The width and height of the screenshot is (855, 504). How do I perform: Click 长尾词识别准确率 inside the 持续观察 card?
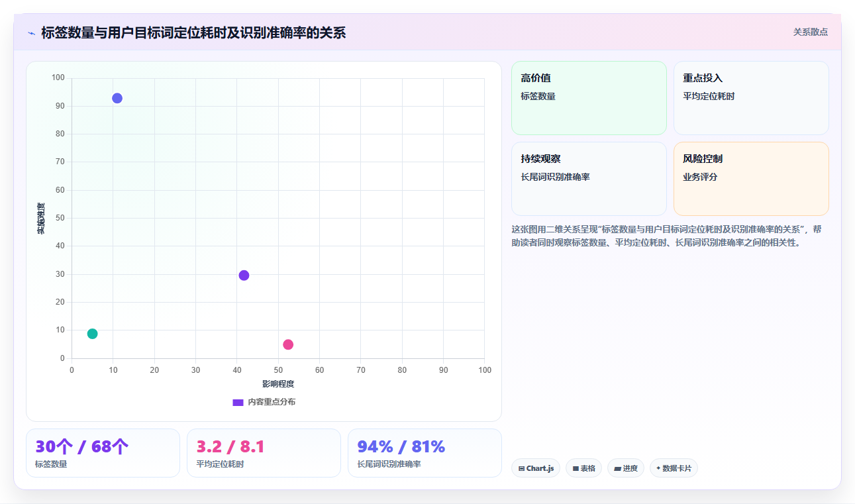(x=555, y=177)
